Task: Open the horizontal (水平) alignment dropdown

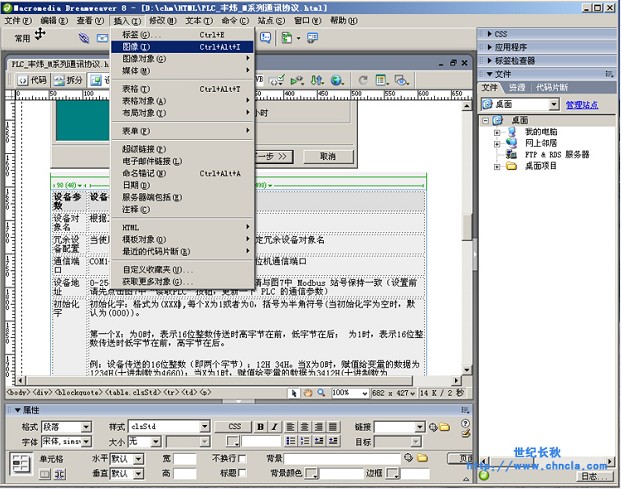Action: click(x=138, y=459)
